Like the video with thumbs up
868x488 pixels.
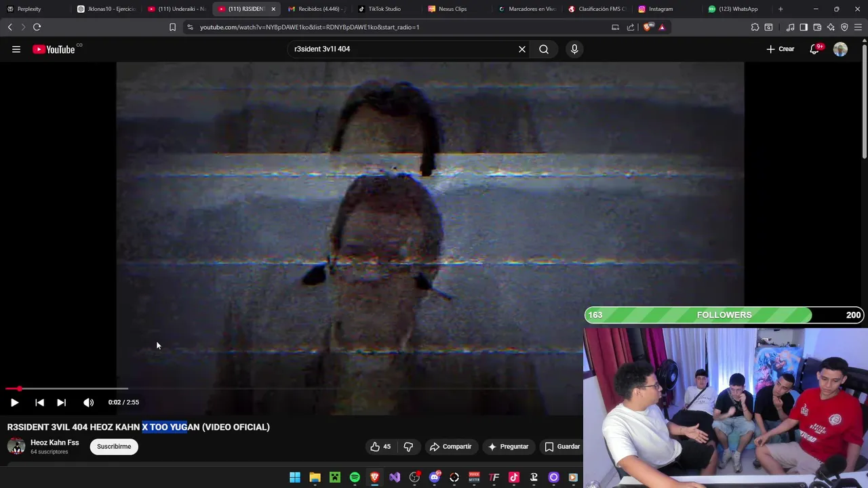coord(380,447)
